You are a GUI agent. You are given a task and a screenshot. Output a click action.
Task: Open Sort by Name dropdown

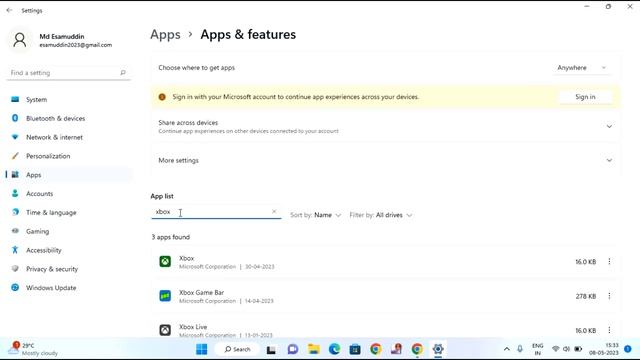pos(316,215)
